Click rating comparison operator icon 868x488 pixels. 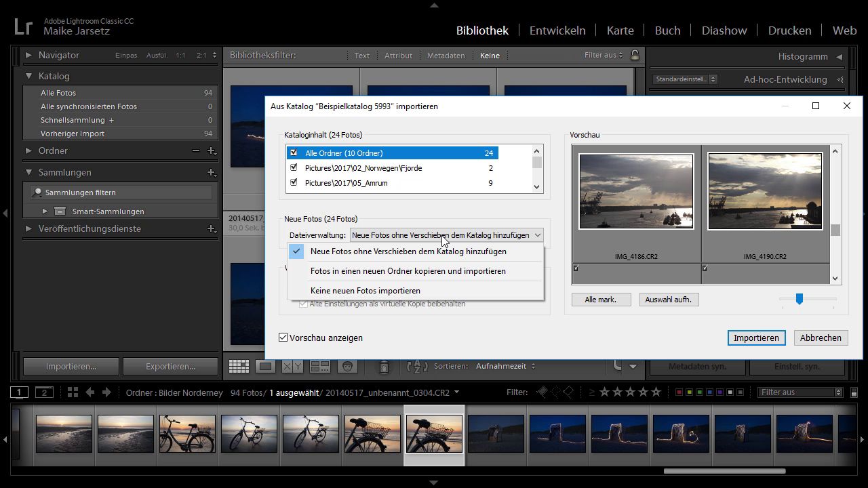coord(592,392)
